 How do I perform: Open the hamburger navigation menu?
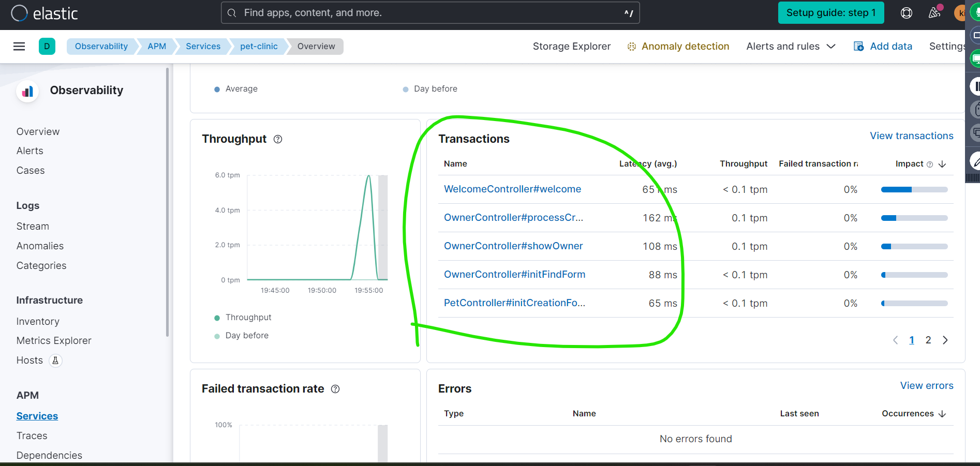click(19, 47)
